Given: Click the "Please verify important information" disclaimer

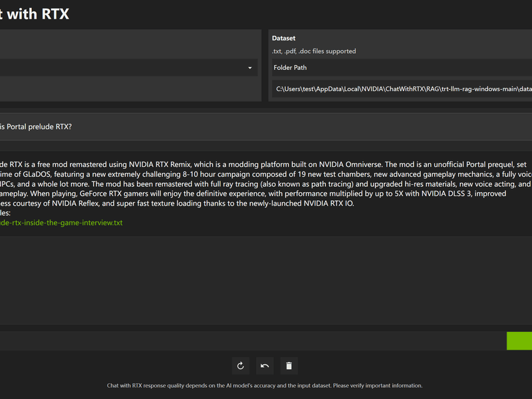Looking at the screenshot, I should pyautogui.click(x=378, y=386).
